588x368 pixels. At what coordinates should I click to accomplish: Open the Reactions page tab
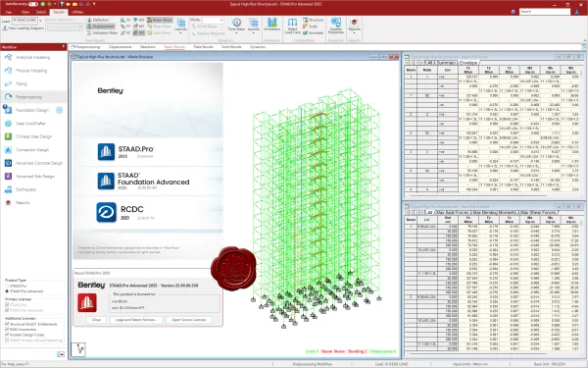[148, 47]
